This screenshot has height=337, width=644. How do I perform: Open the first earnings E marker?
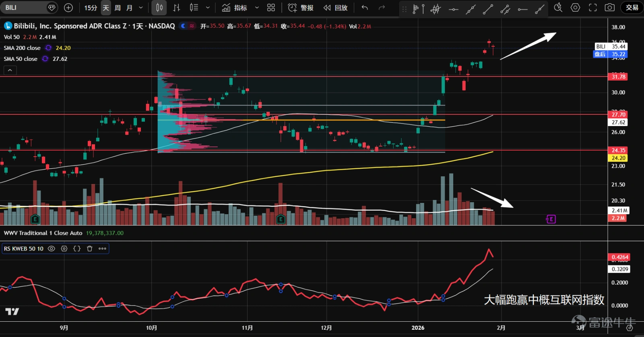click(x=35, y=219)
